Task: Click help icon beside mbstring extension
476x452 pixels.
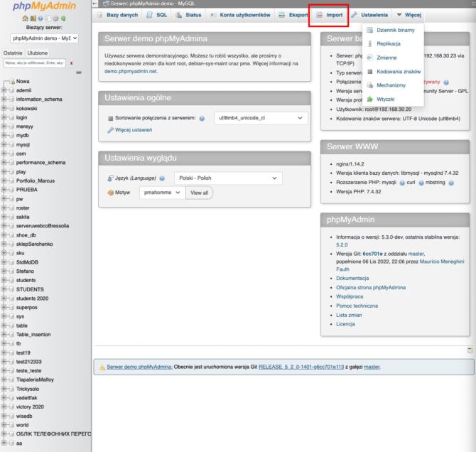Action: (x=451, y=183)
